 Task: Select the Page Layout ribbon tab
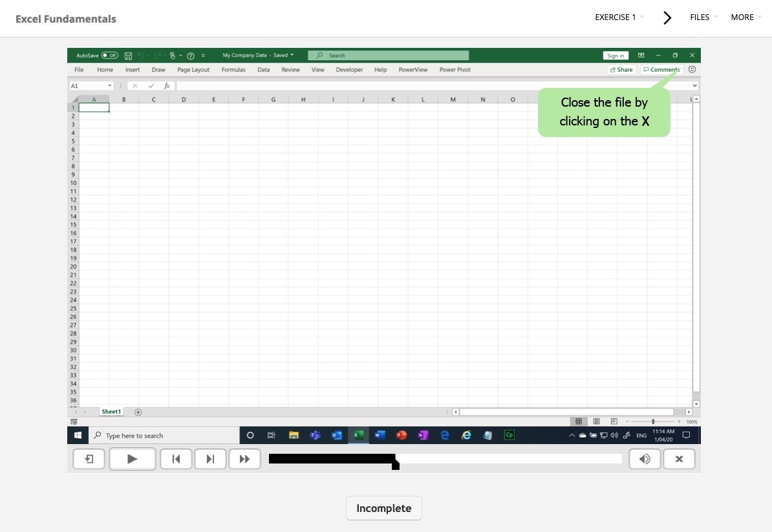pos(193,70)
